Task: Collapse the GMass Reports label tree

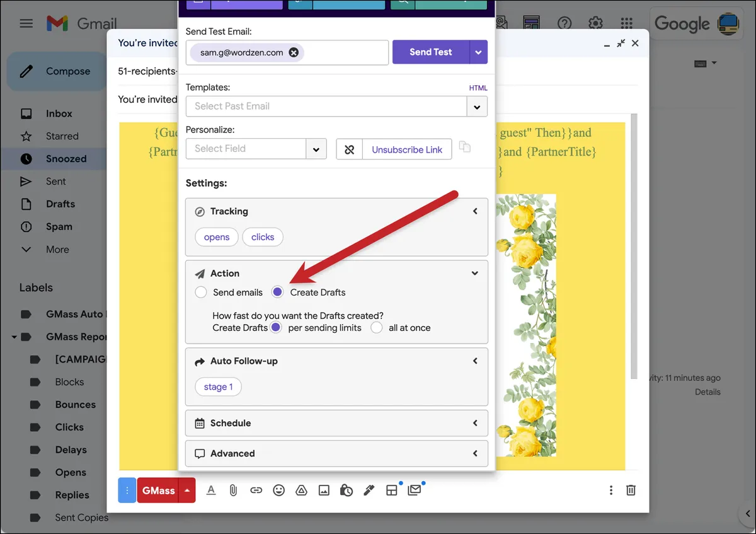Action: [x=13, y=337]
